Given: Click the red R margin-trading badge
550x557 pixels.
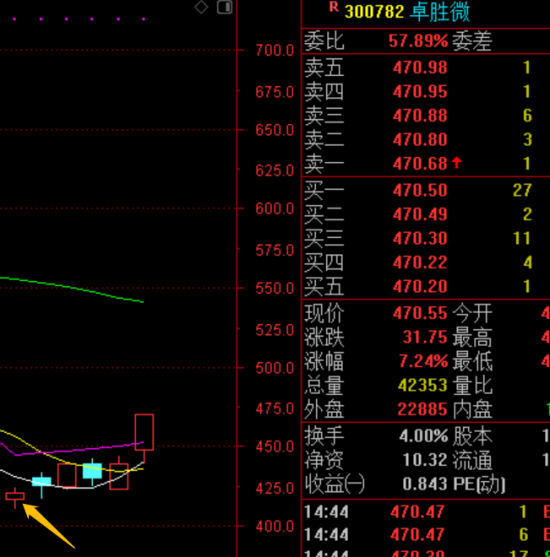Looking at the screenshot, I should click(x=334, y=6).
